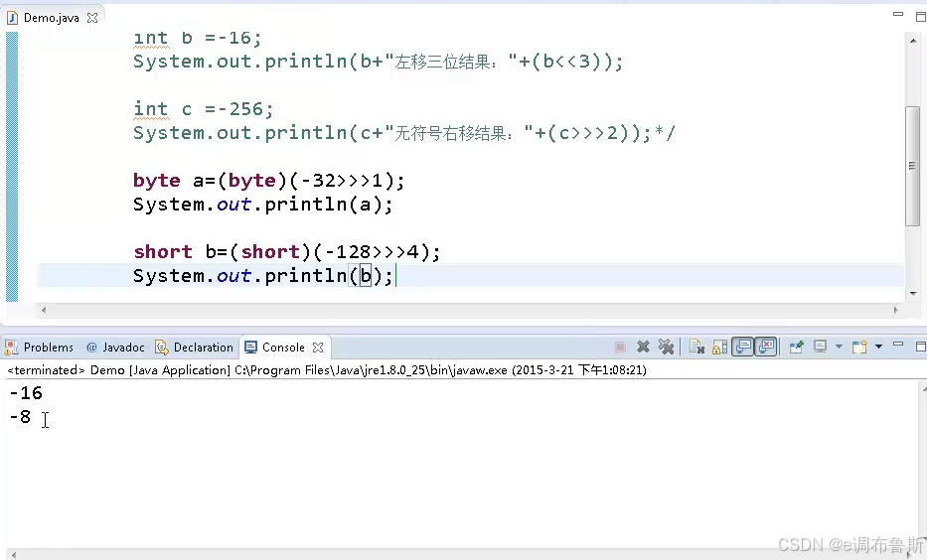The image size is (927, 560).
Task: Click the Display Selected Console icon
Action: click(x=820, y=347)
